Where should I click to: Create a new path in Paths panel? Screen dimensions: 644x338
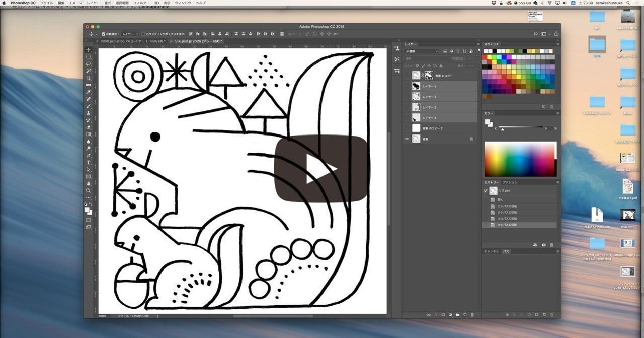point(544,315)
